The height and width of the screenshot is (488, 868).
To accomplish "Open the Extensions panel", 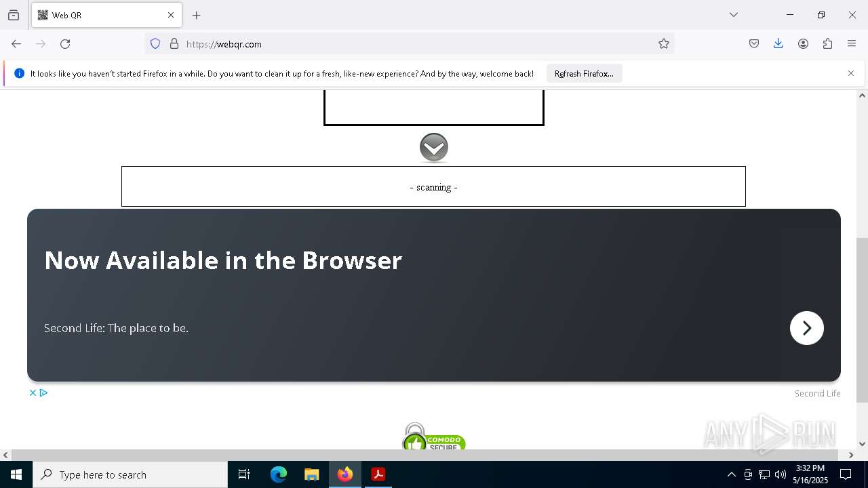I will point(827,44).
